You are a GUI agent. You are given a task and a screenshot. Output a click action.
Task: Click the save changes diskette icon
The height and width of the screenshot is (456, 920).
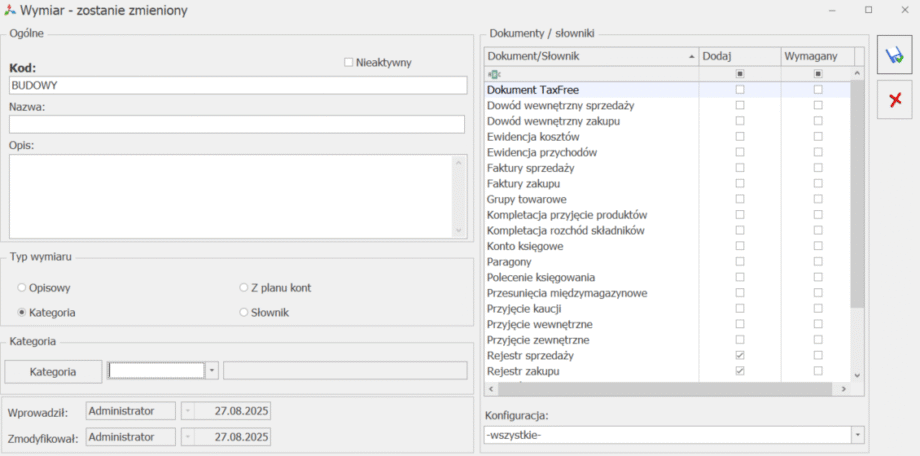(x=894, y=58)
